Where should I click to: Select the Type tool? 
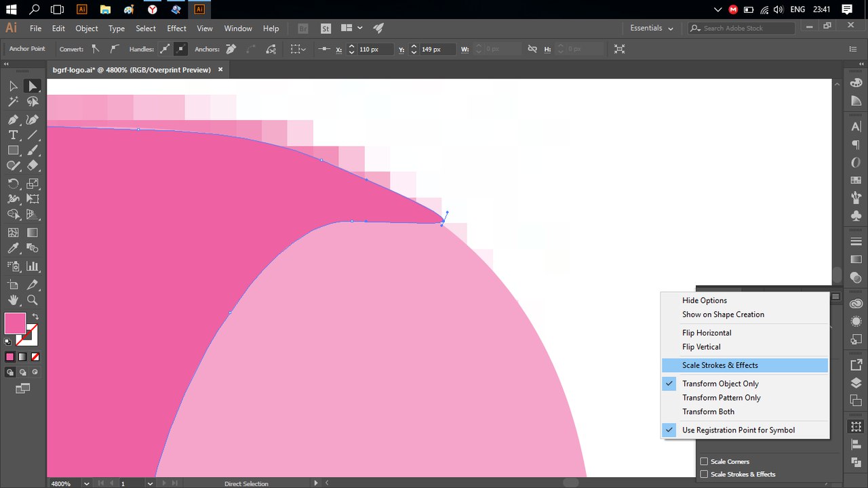coord(13,135)
